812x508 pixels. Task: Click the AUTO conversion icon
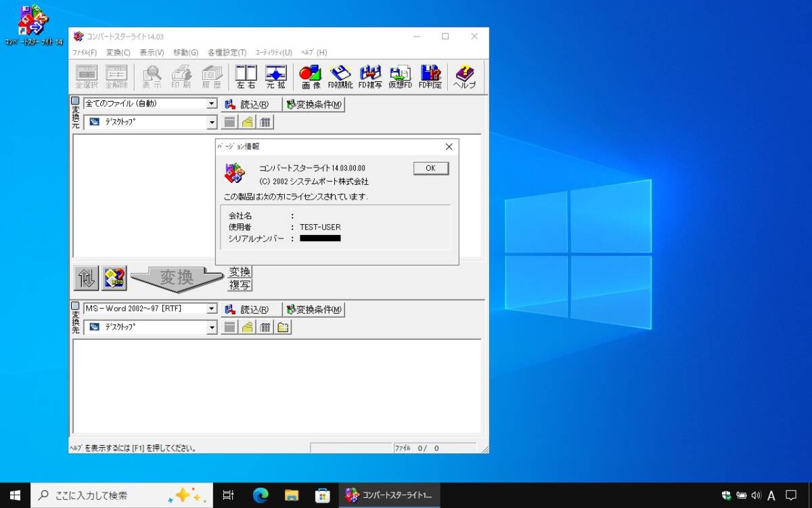coord(114,278)
